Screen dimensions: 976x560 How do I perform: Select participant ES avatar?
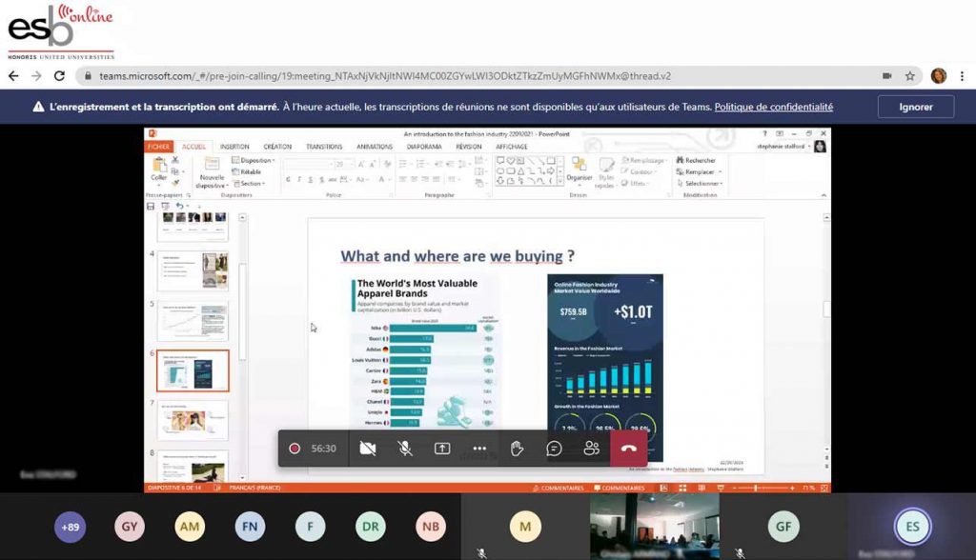point(912,527)
